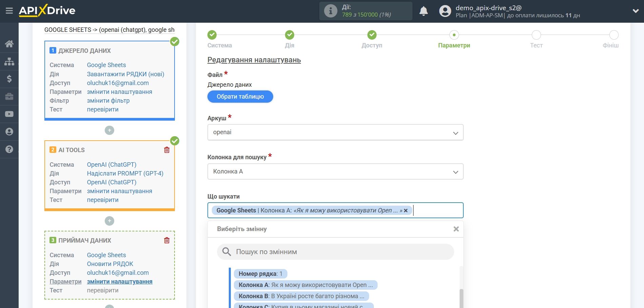Add step after AI TOOLS block
Image resolution: width=644 pixels, height=308 pixels.
pyautogui.click(x=109, y=221)
